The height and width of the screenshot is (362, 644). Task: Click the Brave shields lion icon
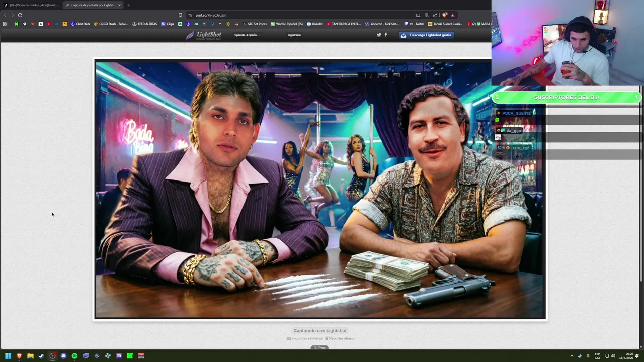point(444,15)
